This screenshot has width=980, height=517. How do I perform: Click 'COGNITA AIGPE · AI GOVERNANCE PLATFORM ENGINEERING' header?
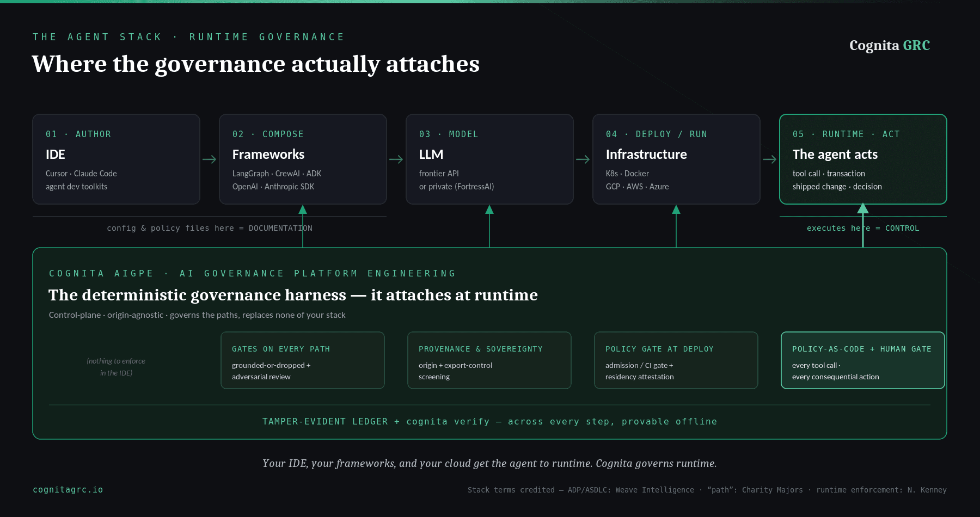[252, 273]
